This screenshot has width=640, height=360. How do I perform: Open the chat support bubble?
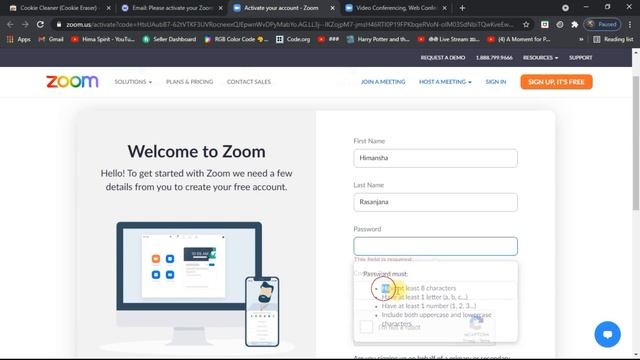(x=607, y=334)
